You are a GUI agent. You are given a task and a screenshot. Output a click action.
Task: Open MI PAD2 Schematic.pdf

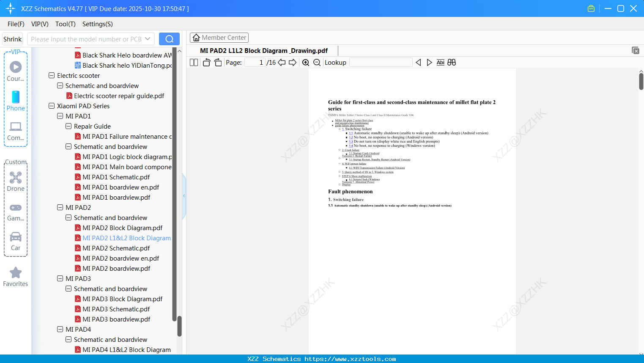(112, 248)
